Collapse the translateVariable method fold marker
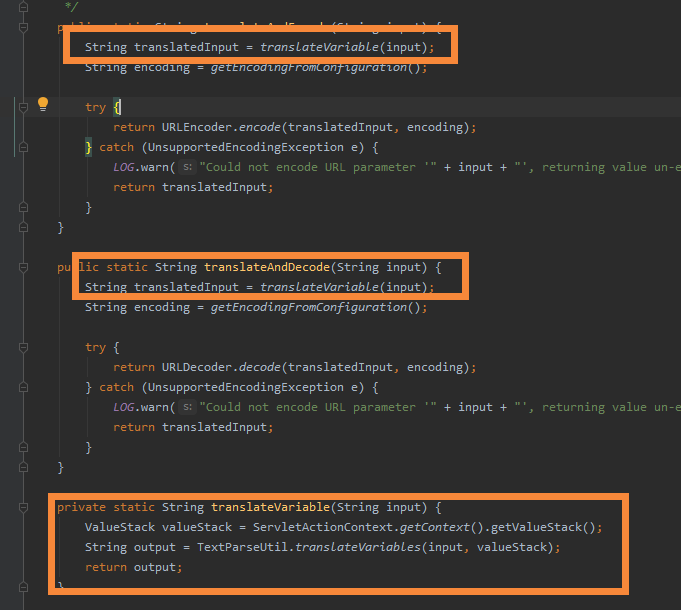Image resolution: width=681 pixels, height=610 pixels. pos(23,507)
